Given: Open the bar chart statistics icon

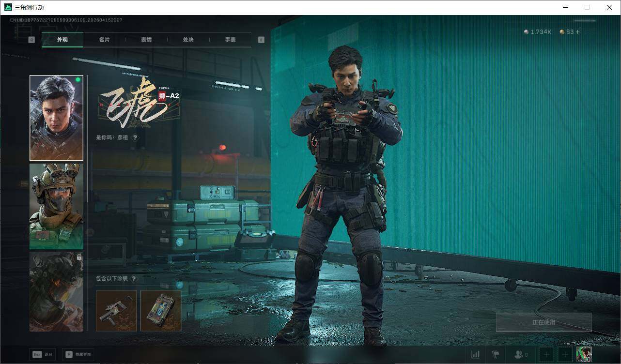Looking at the screenshot, I should click(476, 355).
